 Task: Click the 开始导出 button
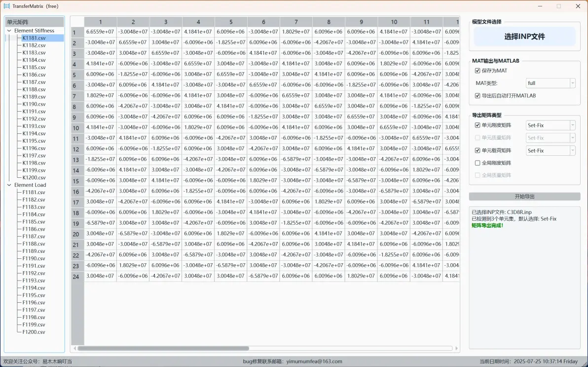(x=524, y=197)
